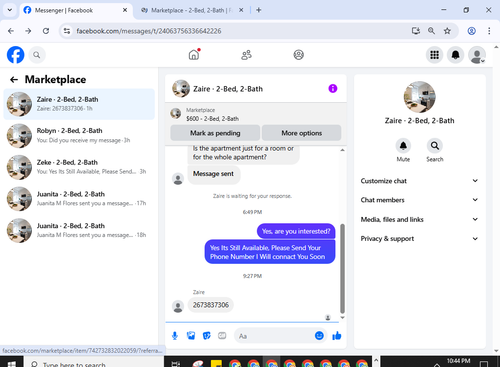Open the GIF picker icon
Image resolution: width=500 pixels, height=367 pixels.
point(222,336)
